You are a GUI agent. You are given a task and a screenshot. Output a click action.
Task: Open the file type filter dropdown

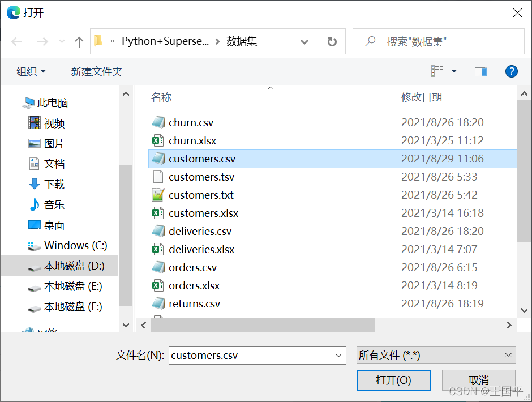point(436,356)
